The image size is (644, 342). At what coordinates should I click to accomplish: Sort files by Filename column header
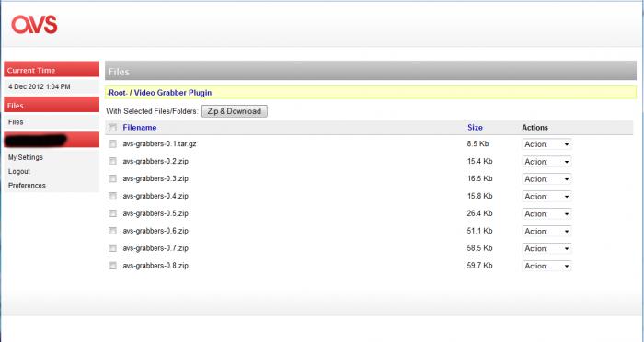[x=140, y=128]
